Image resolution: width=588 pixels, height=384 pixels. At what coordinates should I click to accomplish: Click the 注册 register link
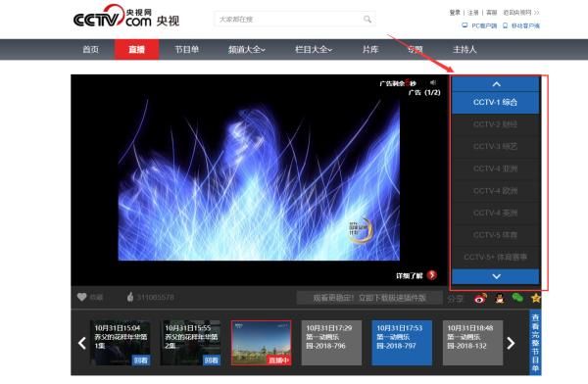click(x=473, y=13)
